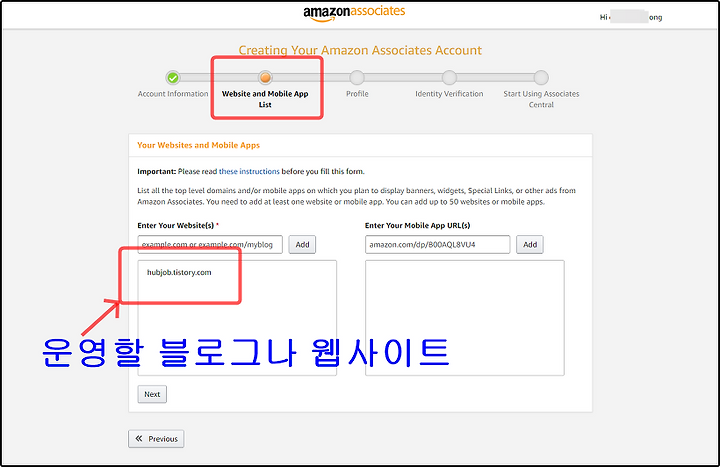Click the 'Creating Your Amazon Associates Account' title

click(360, 50)
